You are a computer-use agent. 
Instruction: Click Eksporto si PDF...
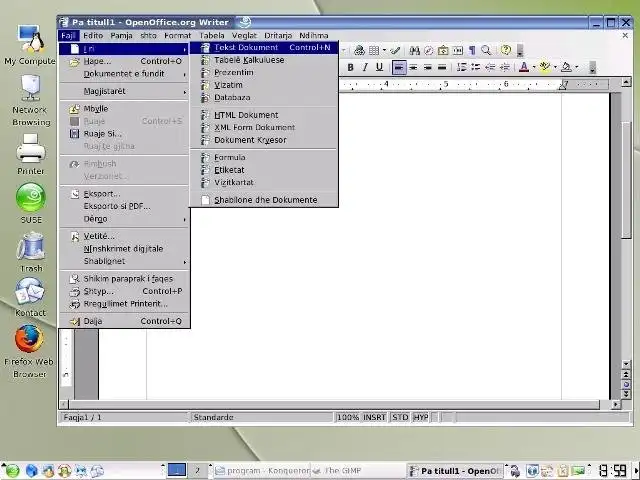click(x=124, y=207)
